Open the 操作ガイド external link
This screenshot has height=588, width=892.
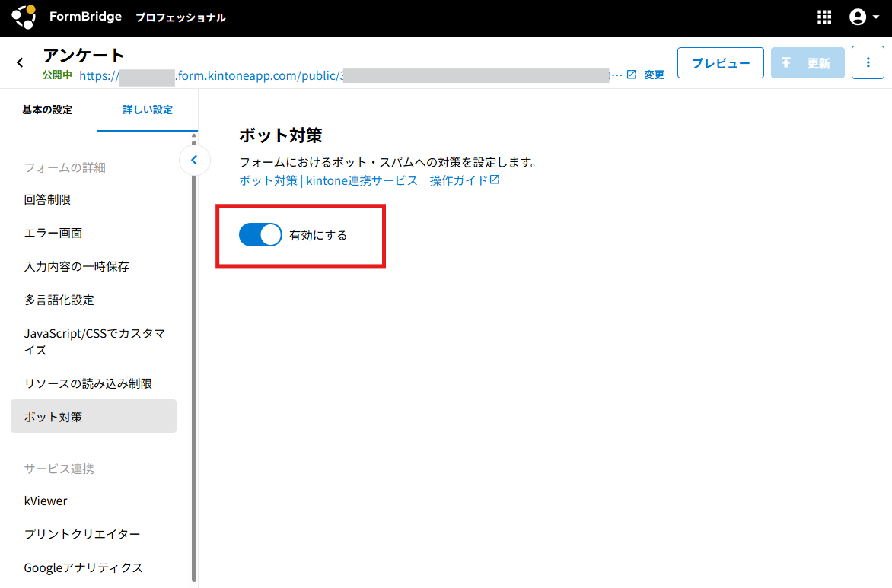click(464, 180)
